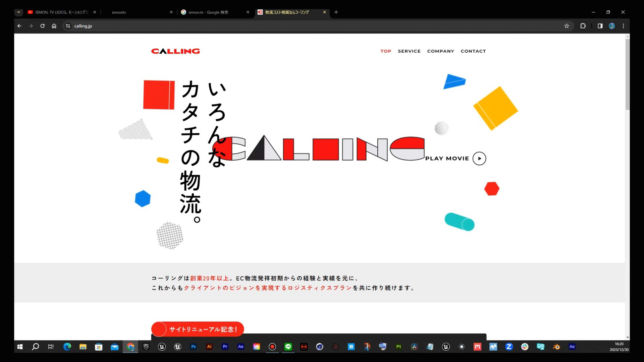Image resolution: width=644 pixels, height=362 pixels.
Task: Expand the tab search dropdown arrow
Action: pos(18,12)
